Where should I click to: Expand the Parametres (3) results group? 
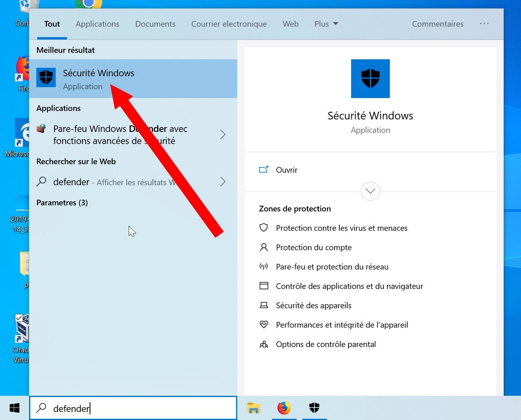point(62,203)
